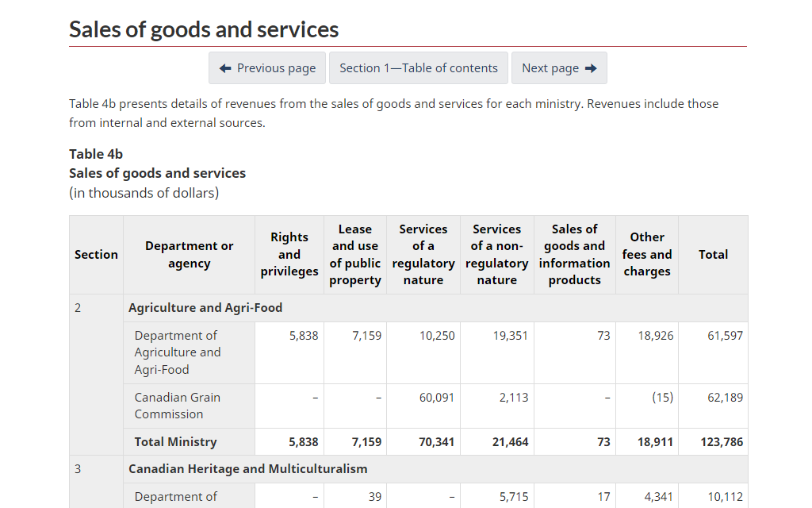Click the 'Services of a regulatory nature' header

point(423,254)
